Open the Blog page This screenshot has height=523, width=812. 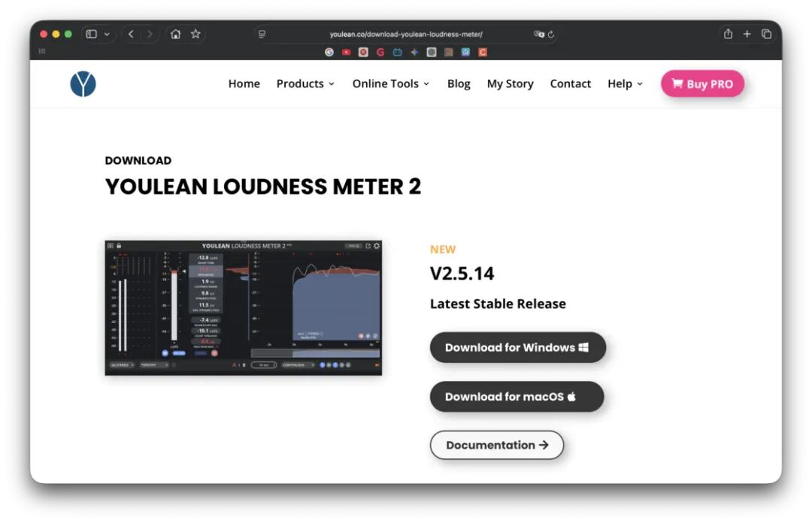(459, 83)
